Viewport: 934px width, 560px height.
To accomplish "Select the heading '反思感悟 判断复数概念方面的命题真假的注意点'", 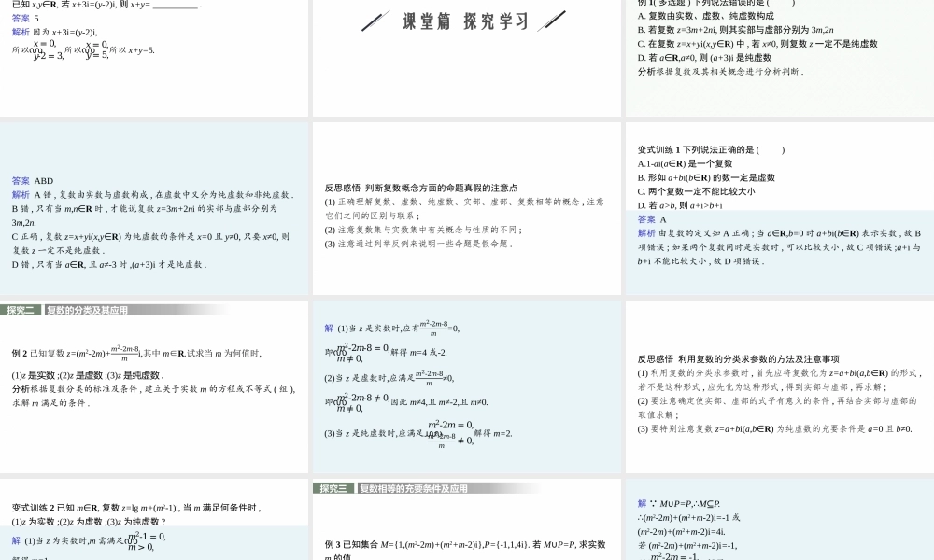I will 421,188.
